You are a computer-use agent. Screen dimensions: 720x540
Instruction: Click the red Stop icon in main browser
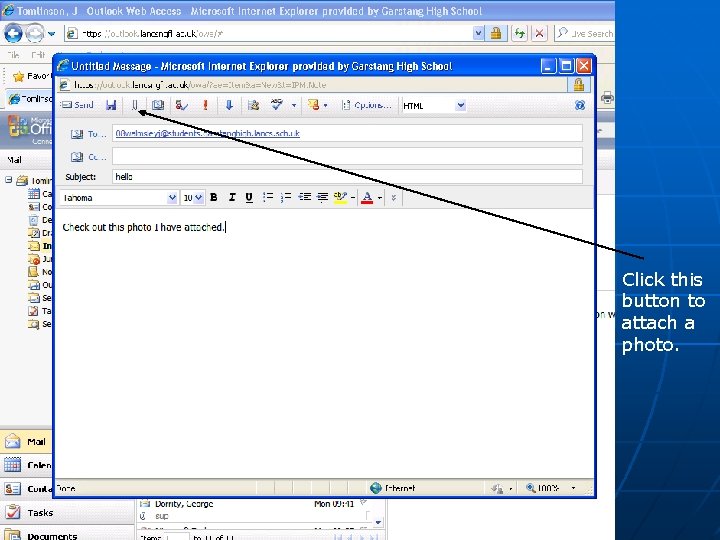pyautogui.click(x=540, y=34)
